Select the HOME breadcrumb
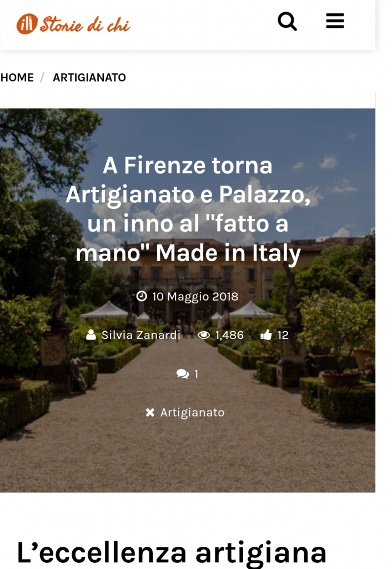Screen dimensions: 392x569 [x=17, y=77]
